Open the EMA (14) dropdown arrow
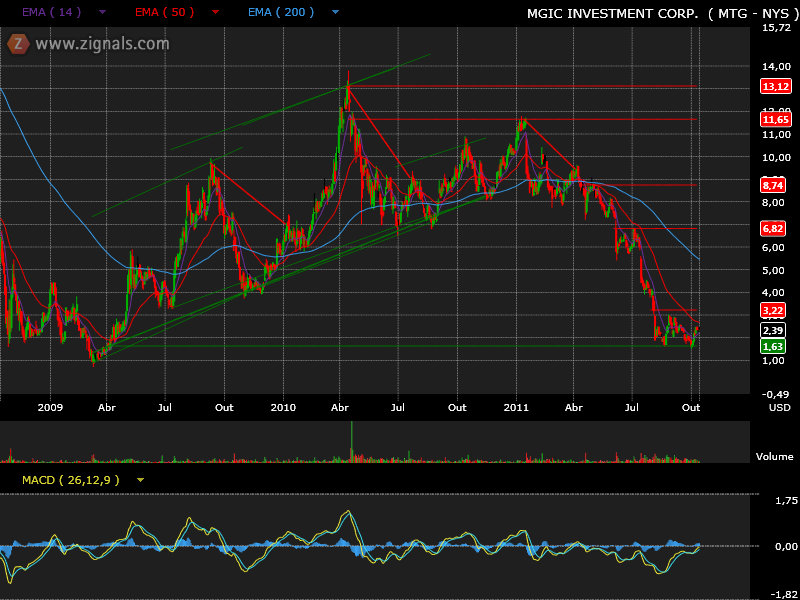Image resolution: width=800 pixels, height=600 pixels. pos(103,12)
